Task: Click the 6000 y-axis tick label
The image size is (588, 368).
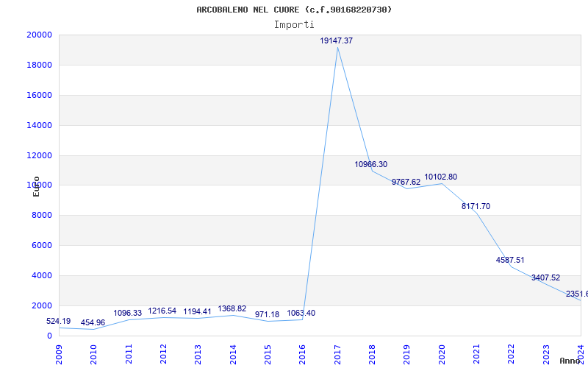Action: [x=41, y=245]
